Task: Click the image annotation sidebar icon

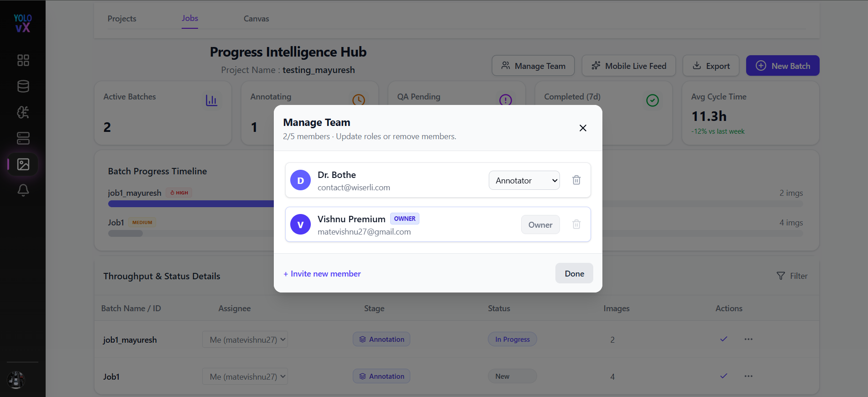Action: pyautogui.click(x=23, y=164)
